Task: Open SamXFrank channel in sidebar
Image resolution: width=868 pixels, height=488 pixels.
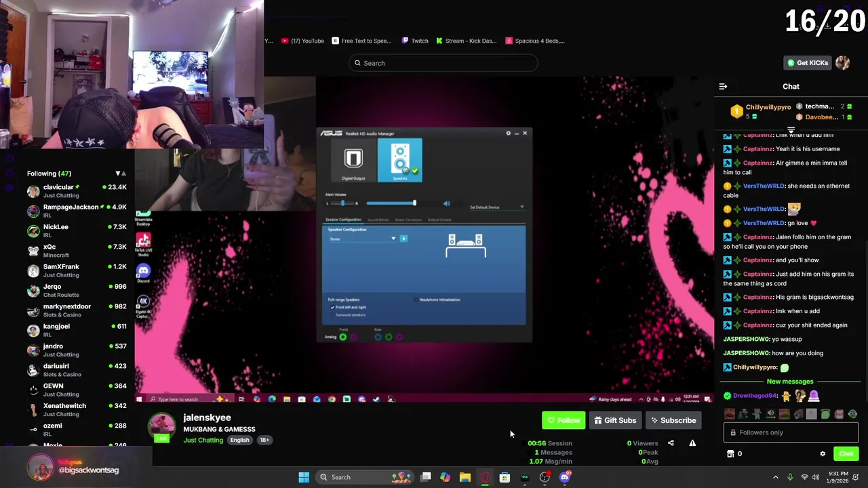Action: click(76, 270)
